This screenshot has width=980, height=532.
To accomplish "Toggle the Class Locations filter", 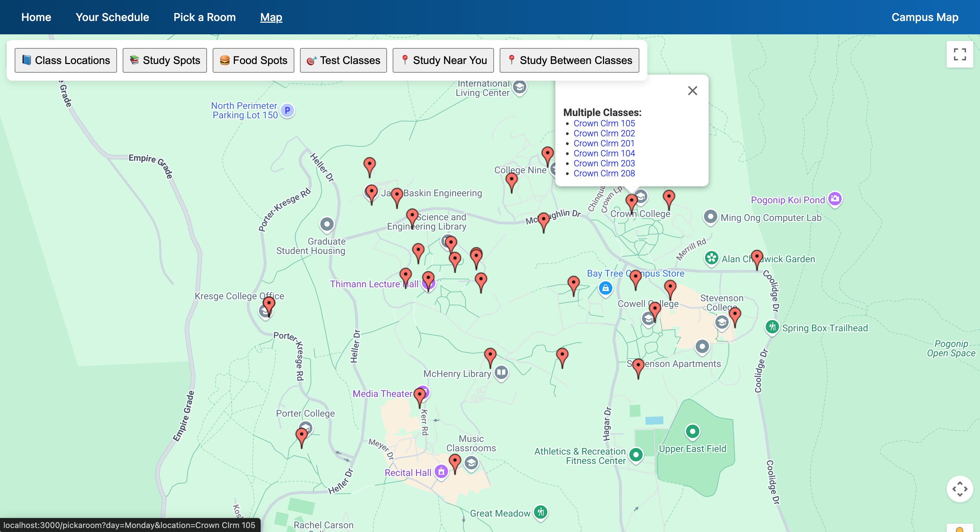I will (66, 60).
